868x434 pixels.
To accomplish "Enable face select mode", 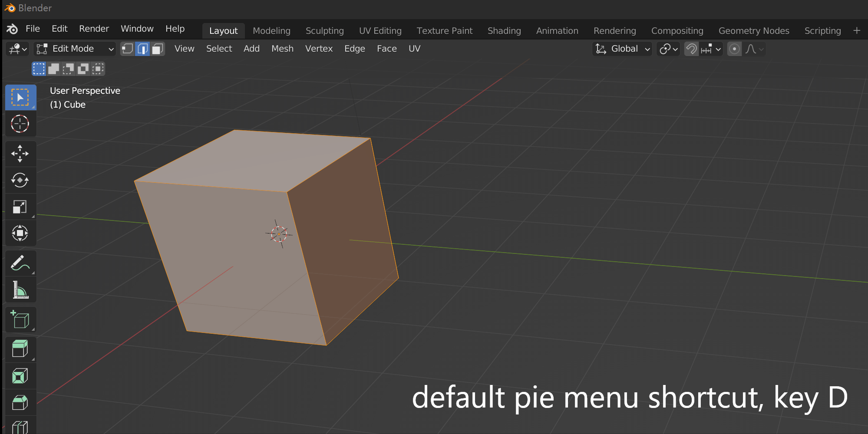I will pyautogui.click(x=158, y=49).
